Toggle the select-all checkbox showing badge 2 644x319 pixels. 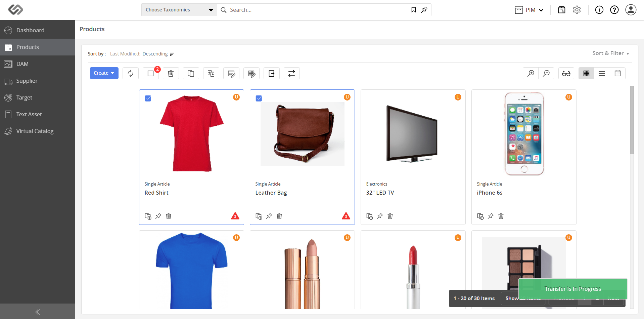pyautogui.click(x=151, y=73)
